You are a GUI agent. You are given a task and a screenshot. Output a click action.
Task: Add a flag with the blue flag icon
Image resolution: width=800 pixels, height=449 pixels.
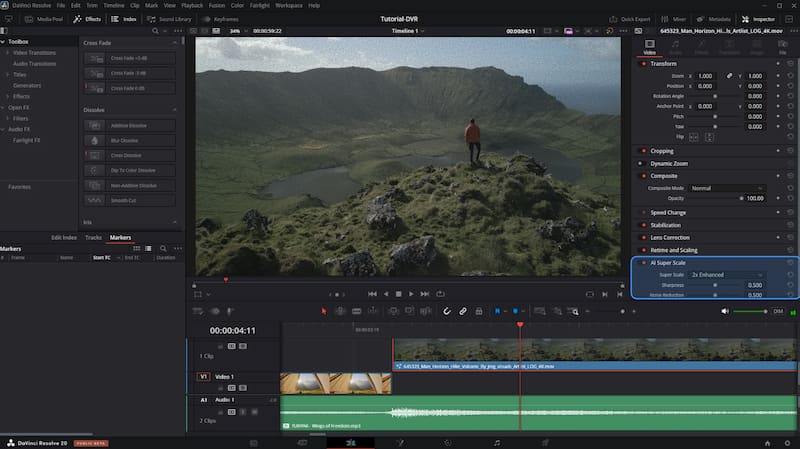coord(497,311)
